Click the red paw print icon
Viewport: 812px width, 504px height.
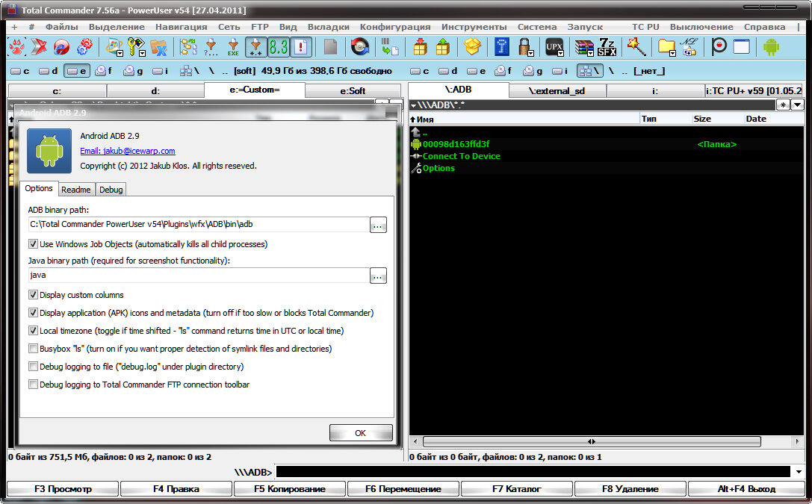16,47
